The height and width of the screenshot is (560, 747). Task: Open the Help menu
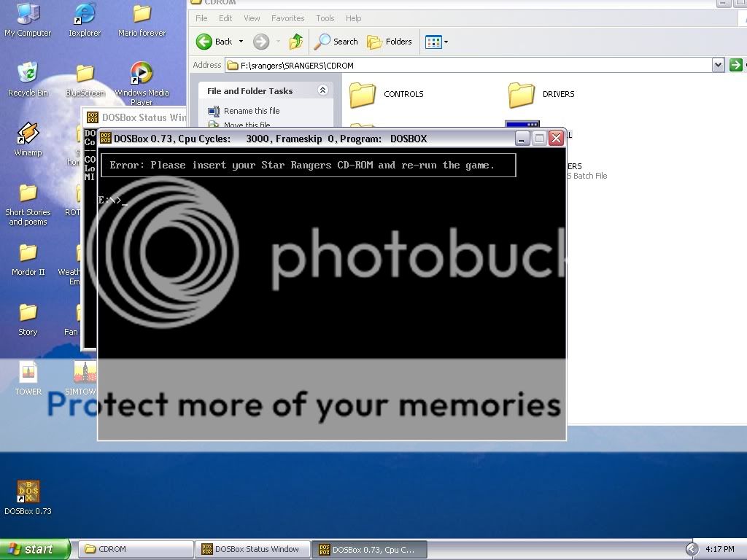click(354, 18)
